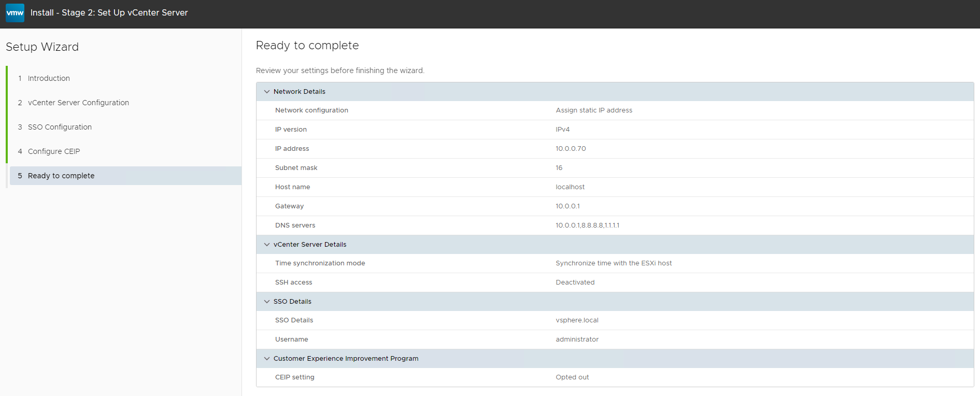Click the SSO domain vsphere.local value
Image resolution: width=980 pixels, height=396 pixels.
(x=577, y=320)
